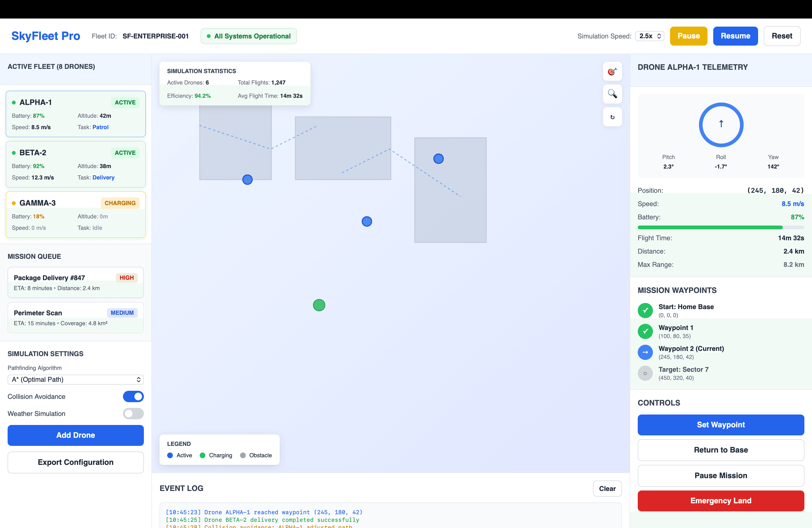Clear the event log
The image size is (812, 528).
click(607, 488)
